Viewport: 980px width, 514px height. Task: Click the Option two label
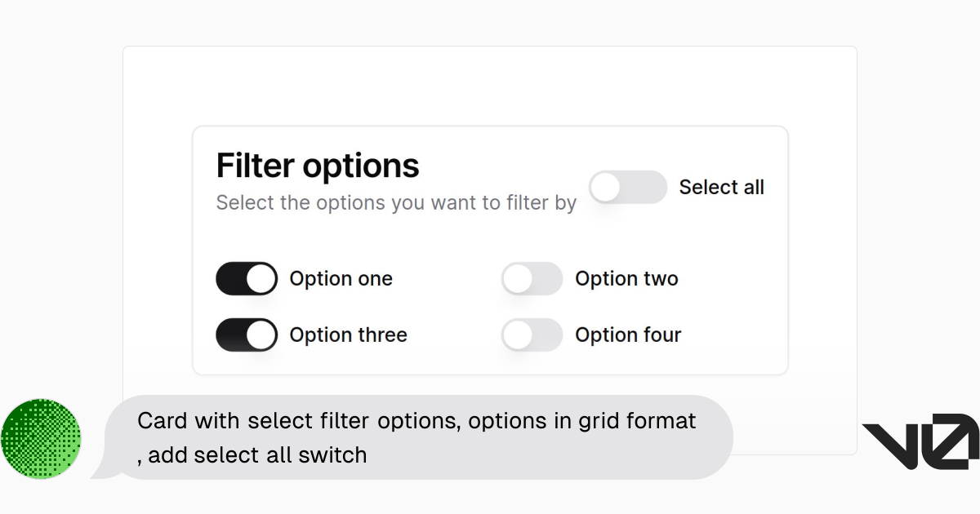[x=626, y=278]
